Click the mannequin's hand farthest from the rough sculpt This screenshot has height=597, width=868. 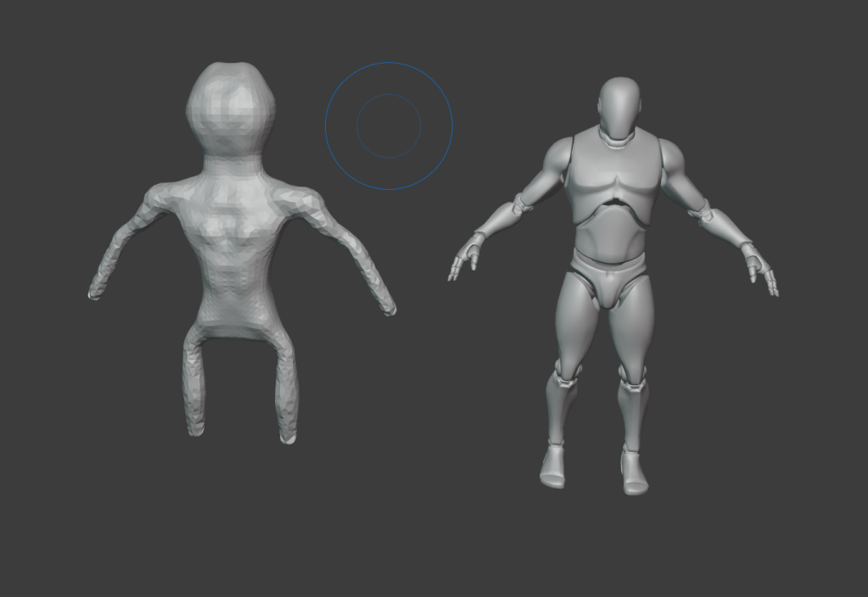pyautogui.click(x=761, y=269)
